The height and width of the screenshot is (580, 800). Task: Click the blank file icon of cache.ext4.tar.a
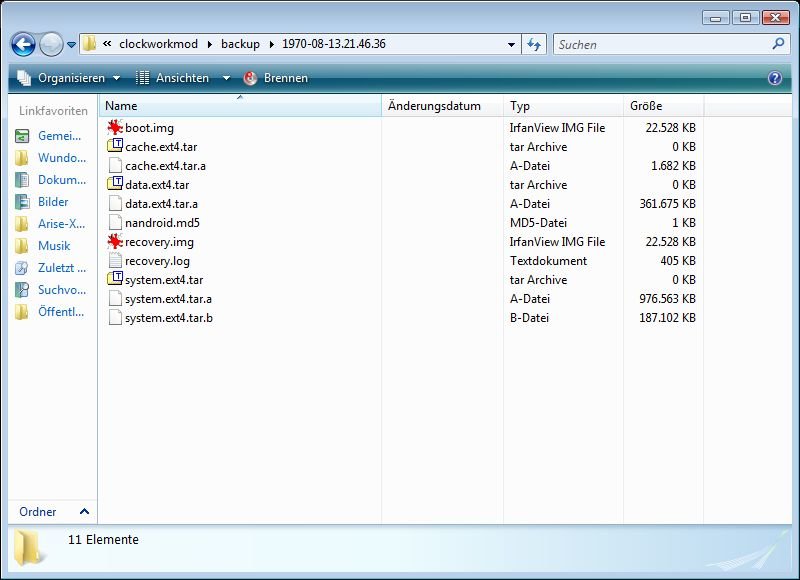click(115, 165)
